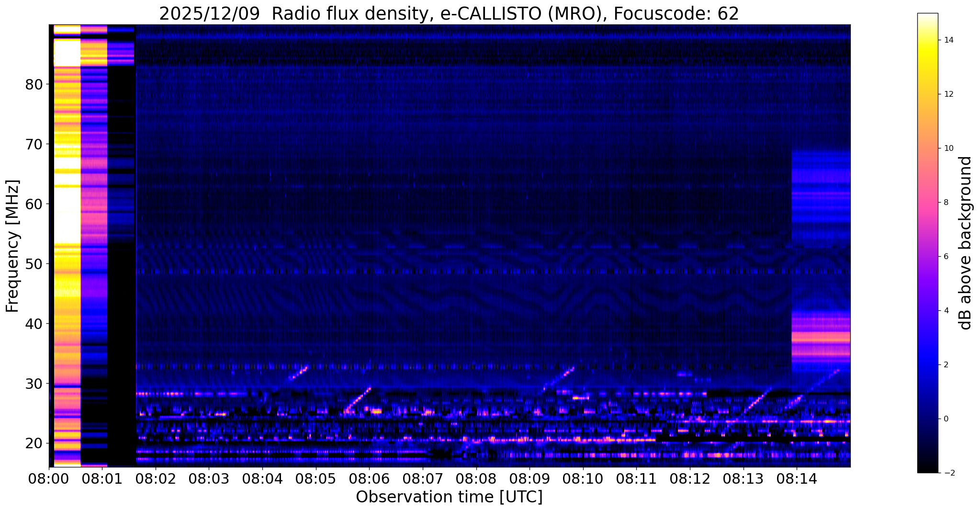Image resolution: width=980 pixels, height=511 pixels.
Task: Click the 08:09 time tick label
Action: [529, 478]
